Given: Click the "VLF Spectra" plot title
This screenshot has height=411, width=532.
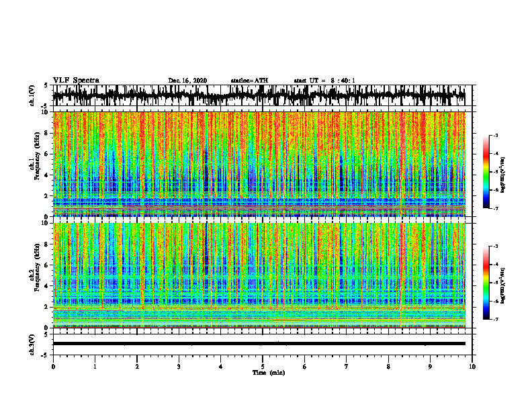Looking at the screenshot, I should point(76,81).
